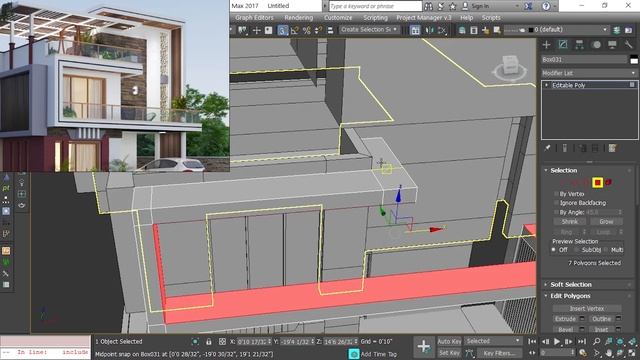Viewport: 640px width, 360px height.
Task: Expand the Soft Selection rollout
Action: click(x=546, y=284)
